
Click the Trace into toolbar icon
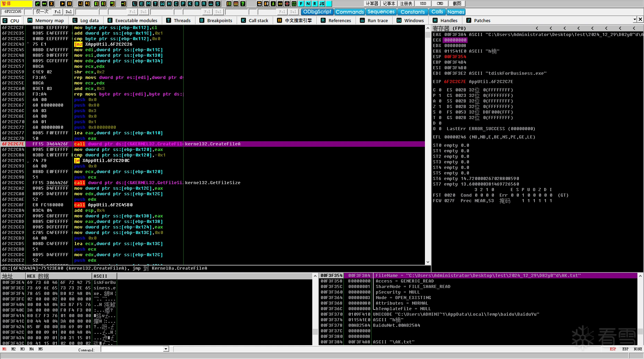(x=96, y=3)
